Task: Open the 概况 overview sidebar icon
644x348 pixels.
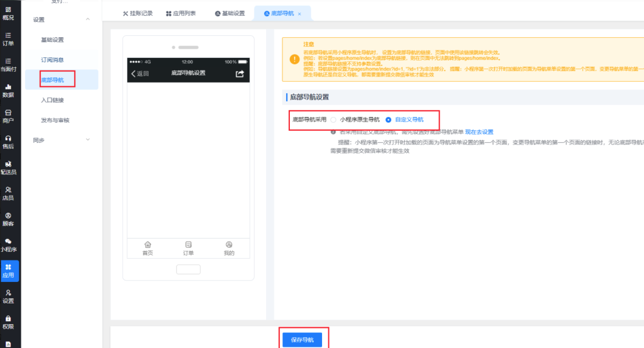Action: point(8,13)
